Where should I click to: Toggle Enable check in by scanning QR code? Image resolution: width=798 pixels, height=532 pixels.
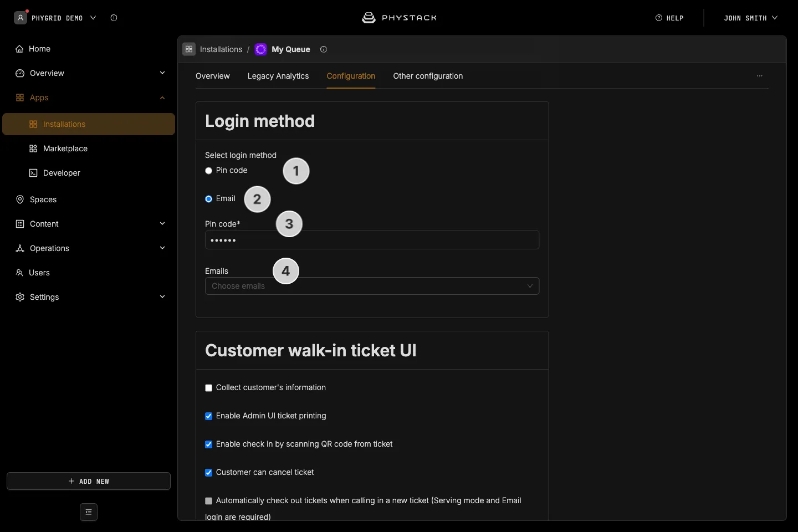[x=208, y=444]
